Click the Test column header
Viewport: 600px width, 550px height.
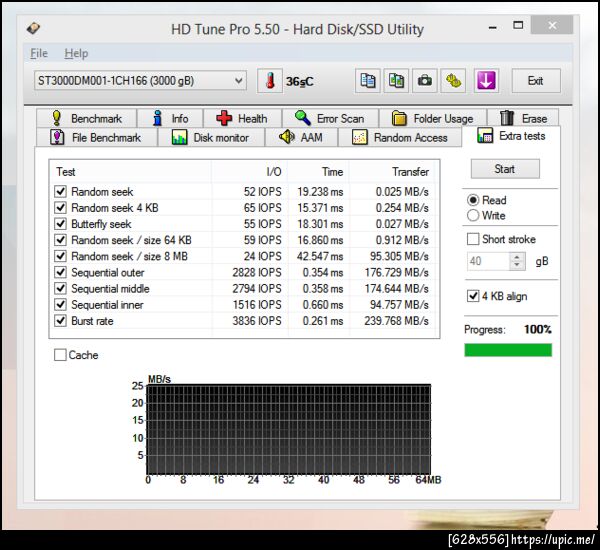[x=130, y=172]
